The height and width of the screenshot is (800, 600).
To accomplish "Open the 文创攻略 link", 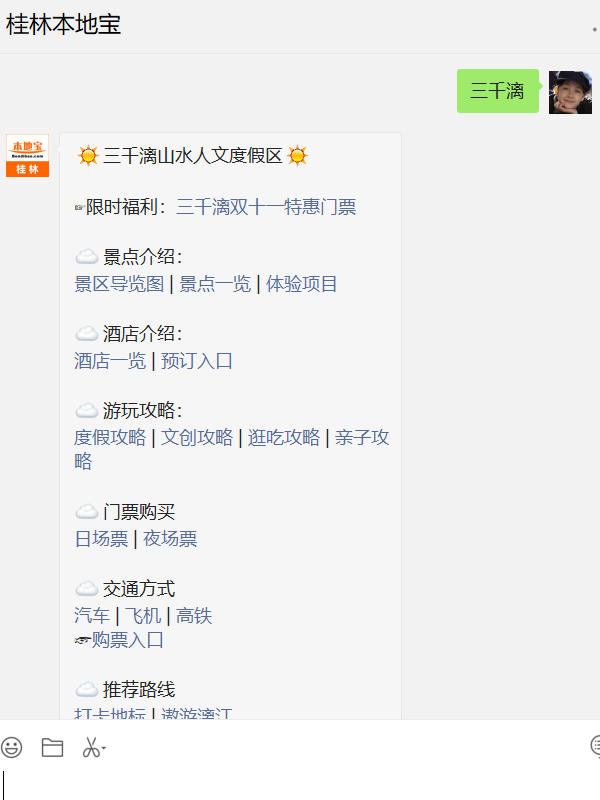I will pos(197,437).
